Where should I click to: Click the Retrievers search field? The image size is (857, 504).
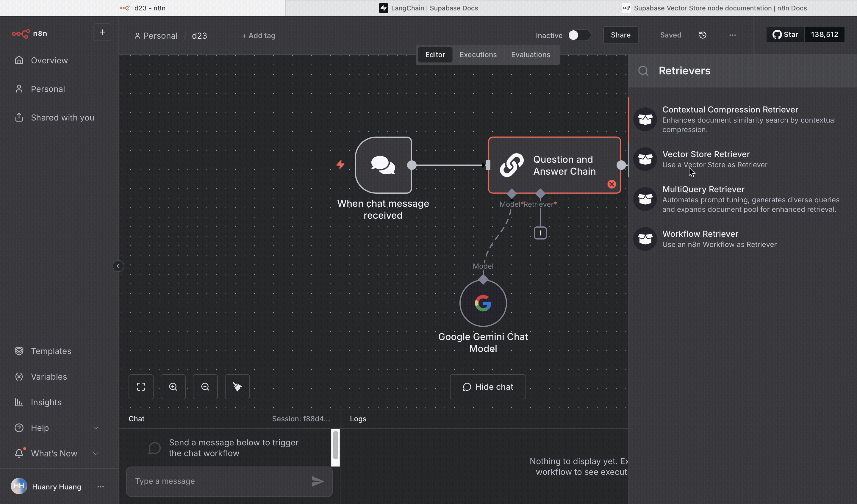point(742,71)
